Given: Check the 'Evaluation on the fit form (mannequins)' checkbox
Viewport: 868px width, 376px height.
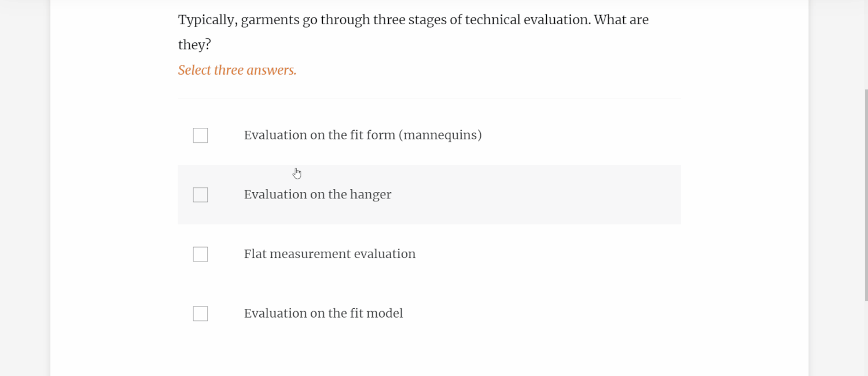Looking at the screenshot, I should tap(200, 135).
